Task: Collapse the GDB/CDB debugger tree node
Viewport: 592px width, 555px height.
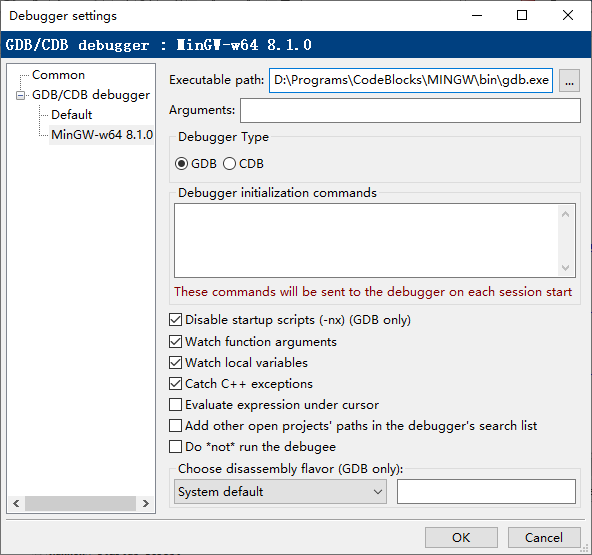Action: [x=21, y=96]
